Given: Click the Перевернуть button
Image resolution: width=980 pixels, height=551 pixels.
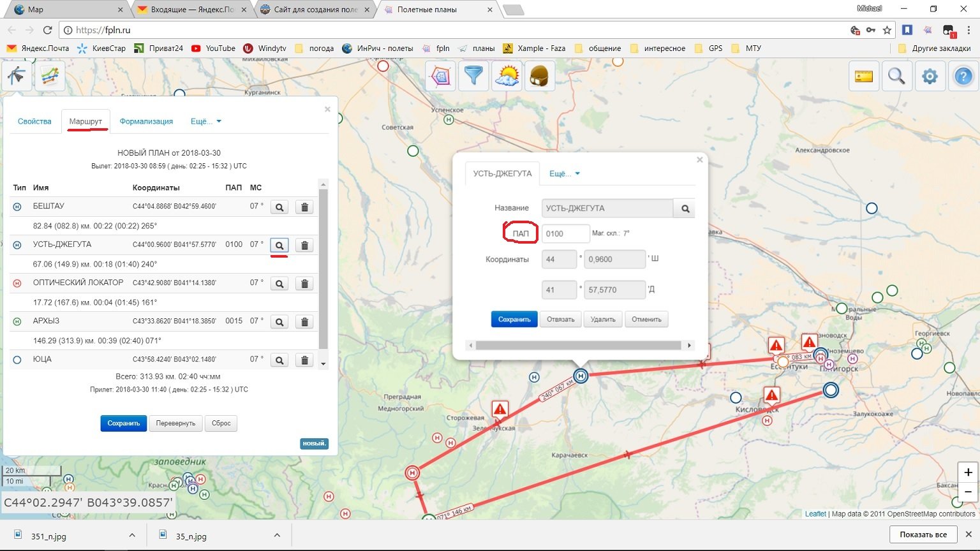Looking at the screenshot, I should 175,423.
